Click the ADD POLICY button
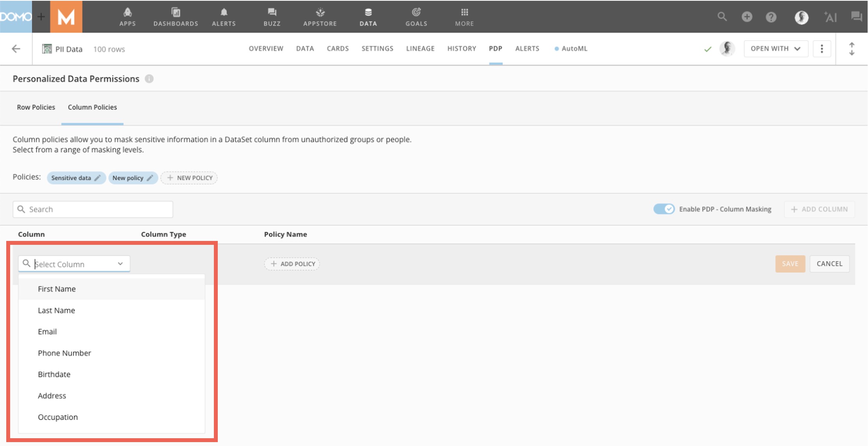 [292, 264]
